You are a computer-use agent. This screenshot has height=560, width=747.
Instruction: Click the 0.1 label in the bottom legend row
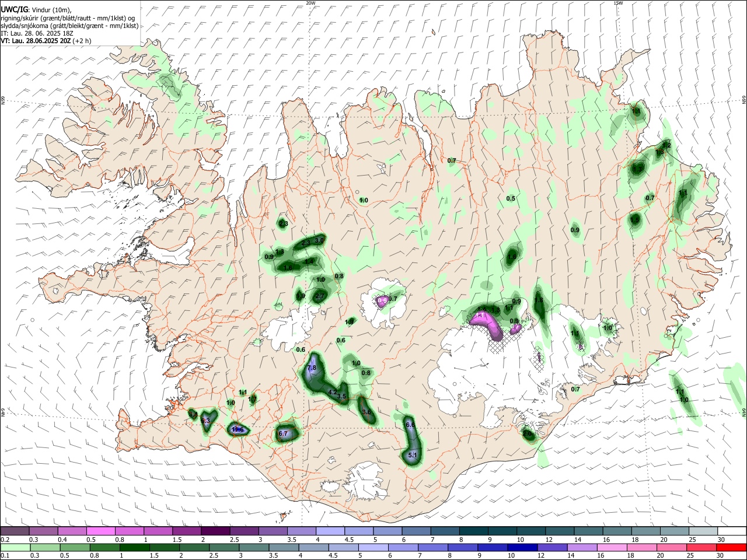(x=5, y=555)
